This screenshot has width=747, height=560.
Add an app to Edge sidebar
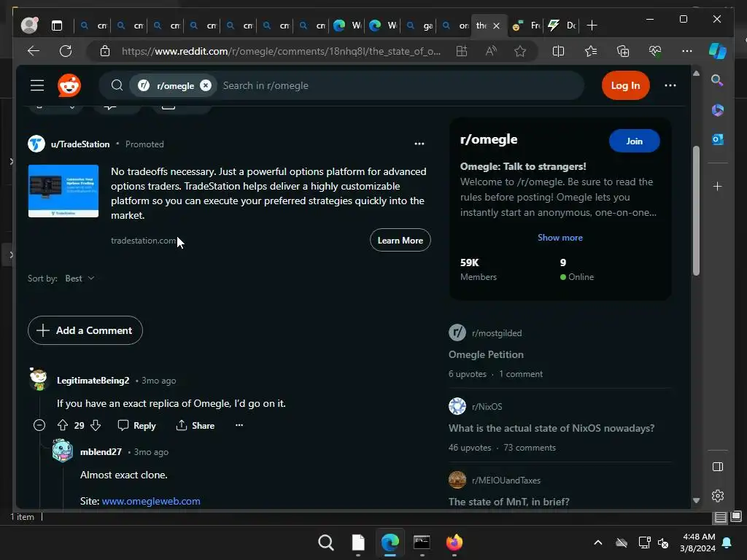[718, 186]
